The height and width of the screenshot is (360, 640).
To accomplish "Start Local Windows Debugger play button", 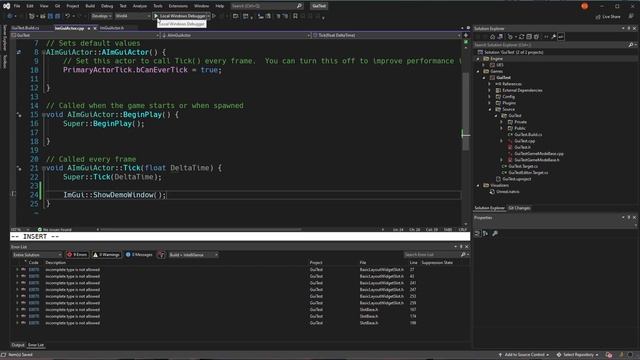I will [156, 16].
